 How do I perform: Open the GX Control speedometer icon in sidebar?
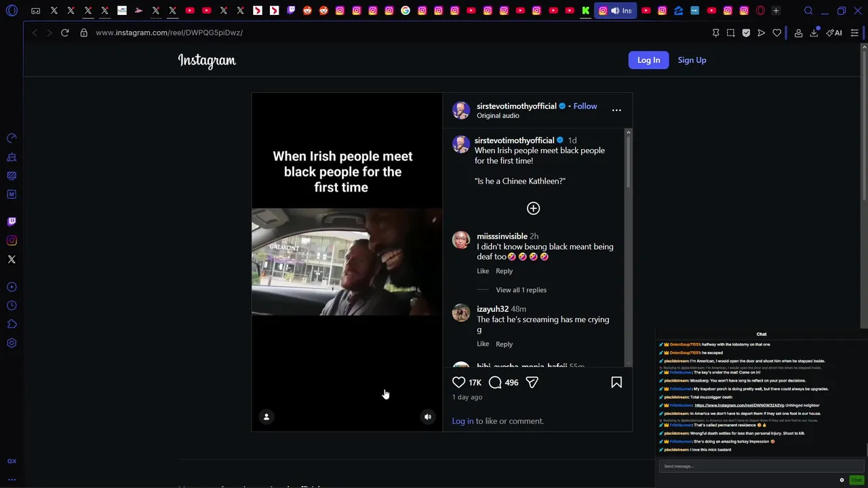(12, 138)
